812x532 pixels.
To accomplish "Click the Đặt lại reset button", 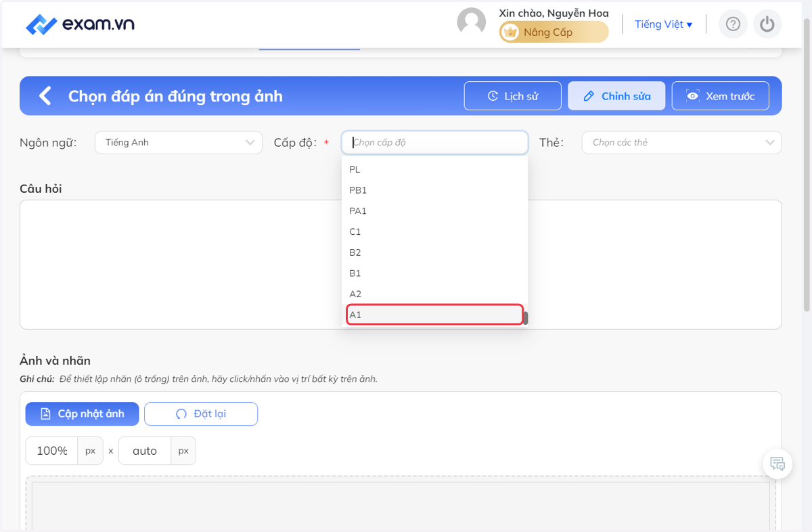I will [x=201, y=414].
